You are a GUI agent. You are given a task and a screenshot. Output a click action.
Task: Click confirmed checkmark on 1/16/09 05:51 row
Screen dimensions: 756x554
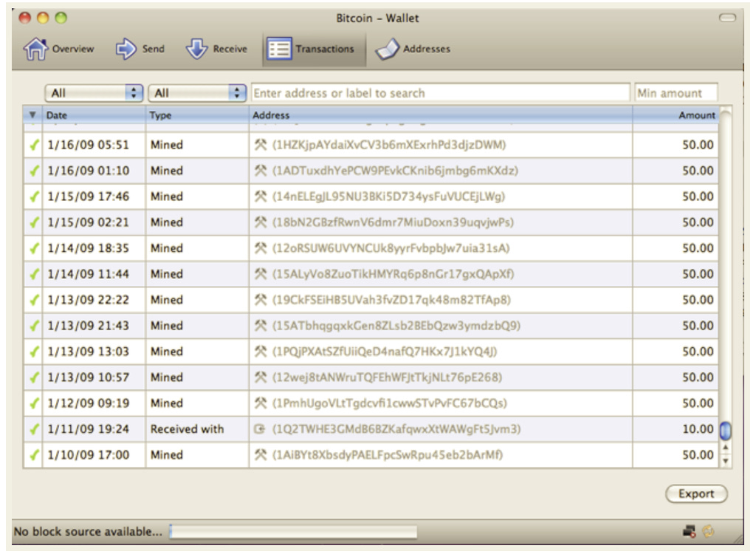point(34,145)
